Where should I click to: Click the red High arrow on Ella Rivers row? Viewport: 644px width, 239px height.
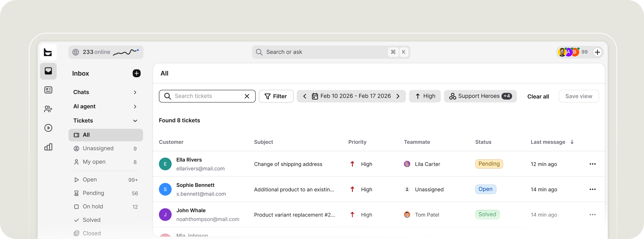352,164
